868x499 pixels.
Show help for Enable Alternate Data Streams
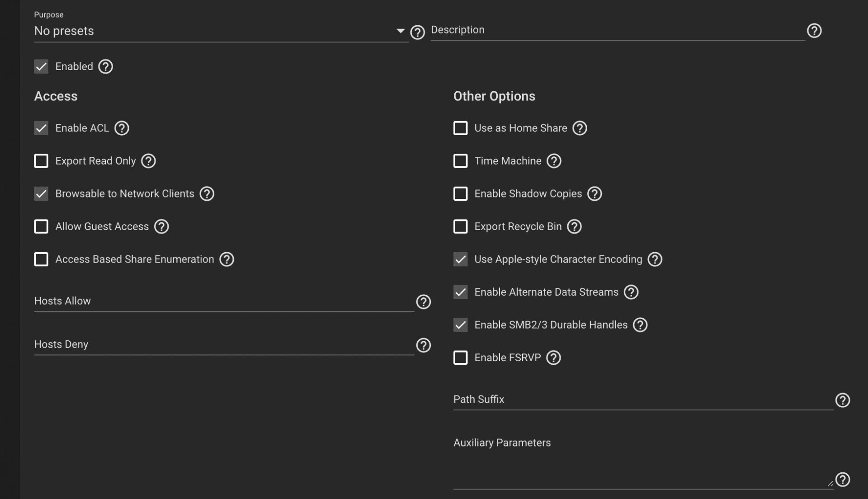[632, 292]
